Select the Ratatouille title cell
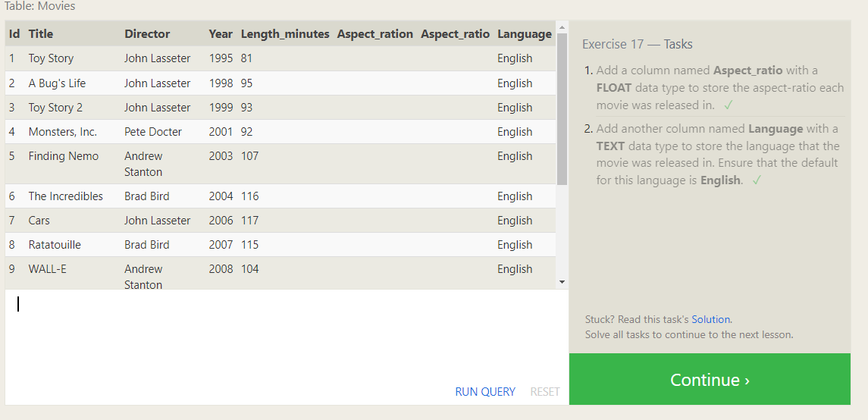 point(55,245)
